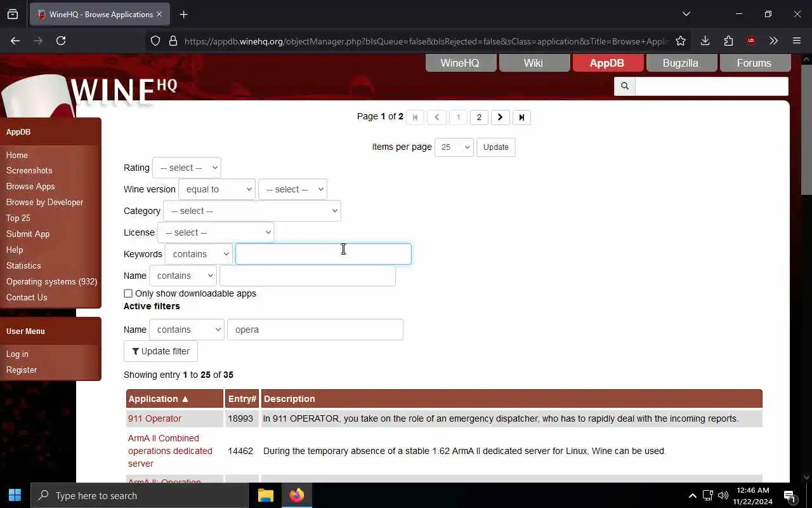Click the empty Name text field

point(308,276)
